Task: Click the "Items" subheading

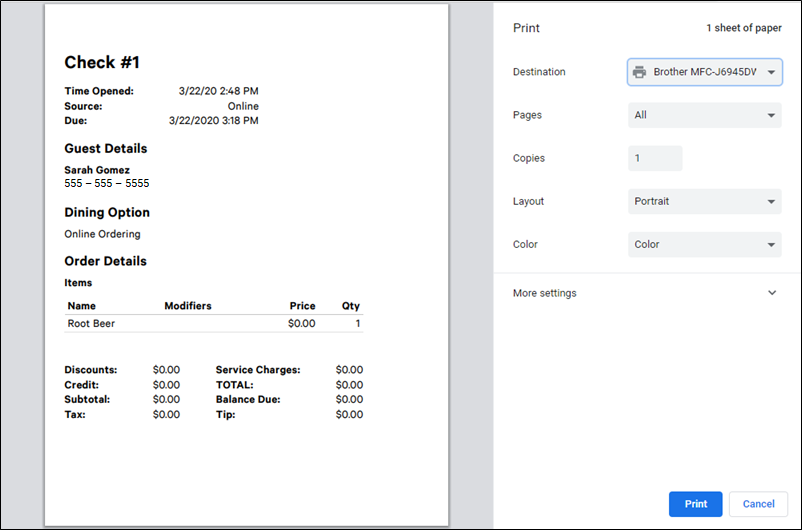Action: (x=78, y=282)
